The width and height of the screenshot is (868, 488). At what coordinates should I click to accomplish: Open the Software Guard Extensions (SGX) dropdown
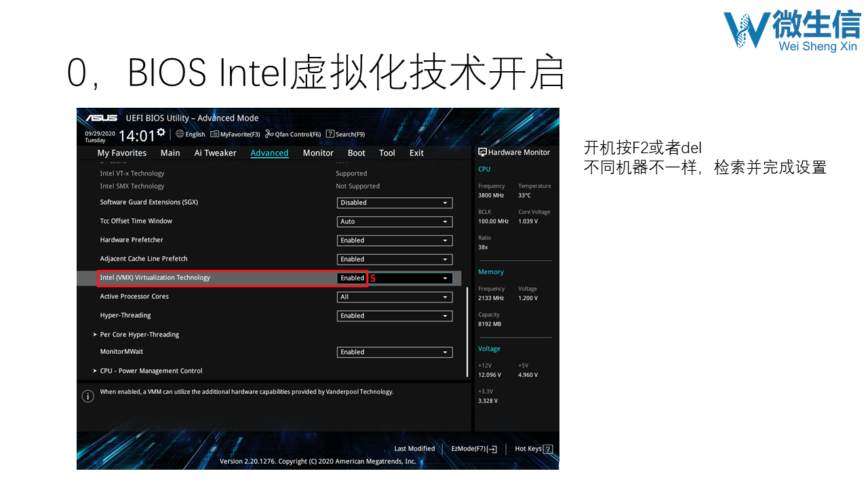click(x=395, y=203)
